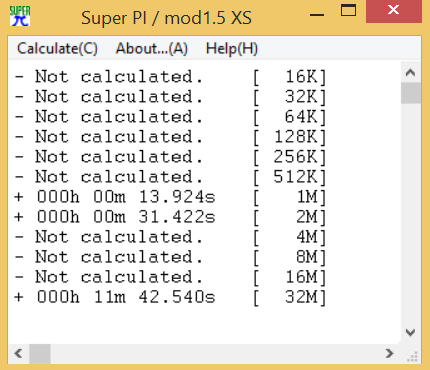Click the vertical scrollbar up arrow
This screenshot has height=370, width=430.
(x=410, y=72)
